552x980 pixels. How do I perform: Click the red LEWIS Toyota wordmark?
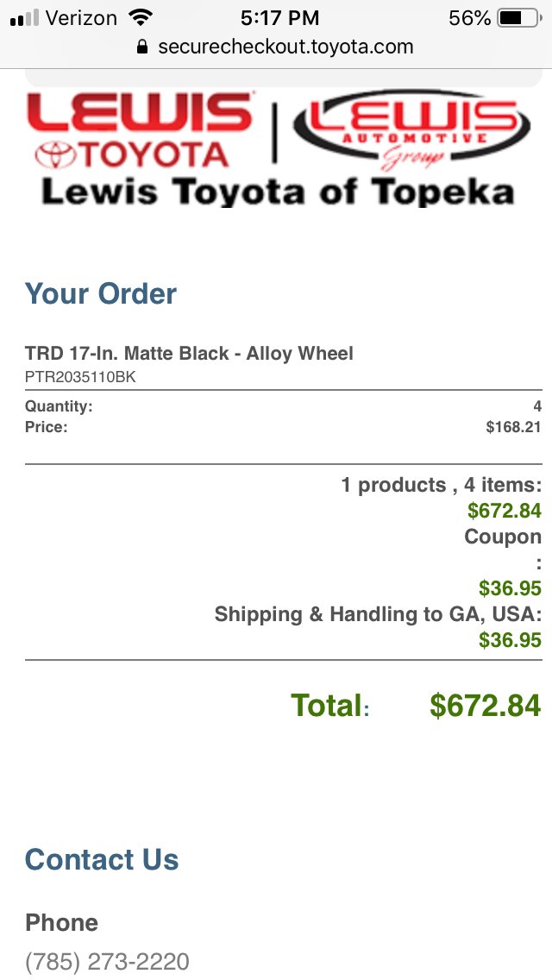pyautogui.click(x=140, y=112)
